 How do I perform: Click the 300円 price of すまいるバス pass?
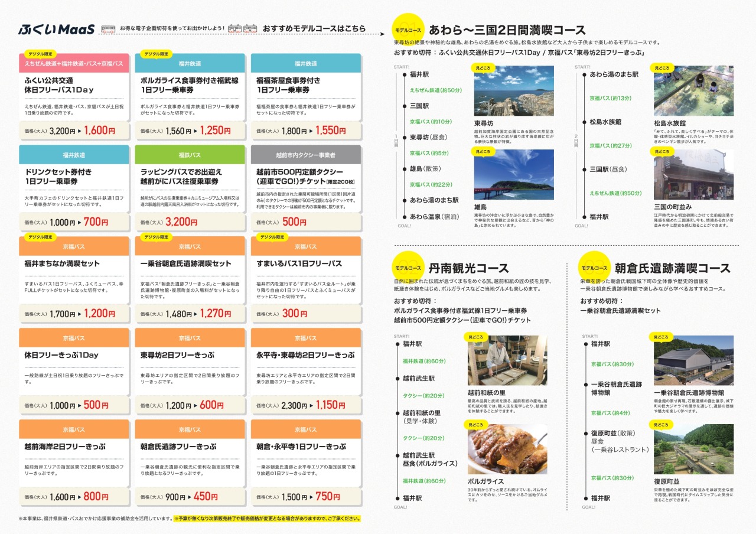(294, 314)
